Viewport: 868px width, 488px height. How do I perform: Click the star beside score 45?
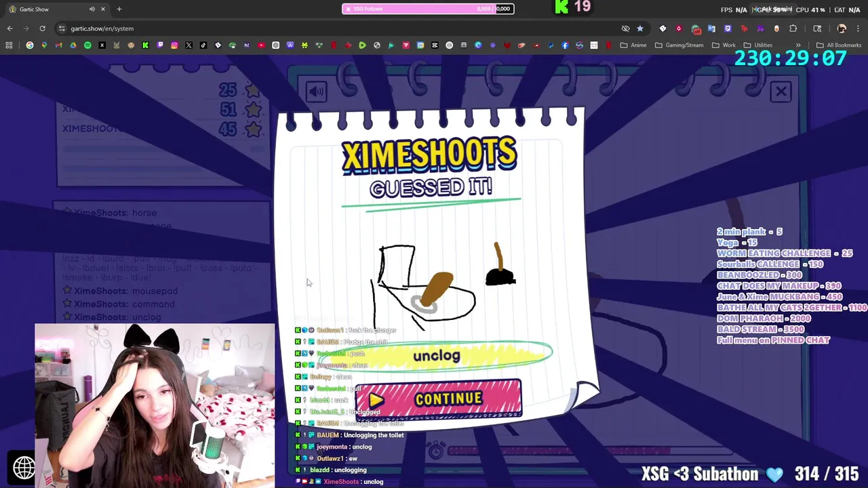point(253,129)
